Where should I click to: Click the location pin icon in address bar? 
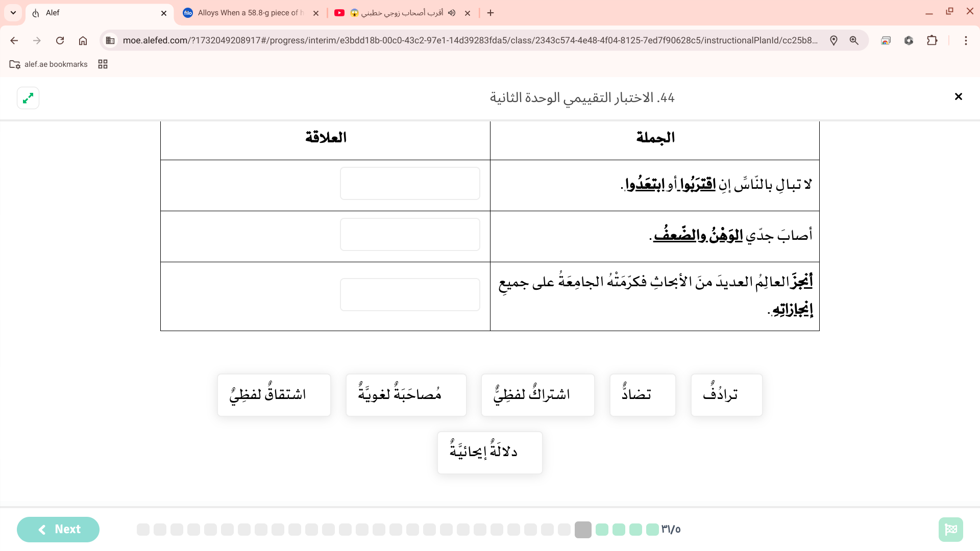[834, 41]
